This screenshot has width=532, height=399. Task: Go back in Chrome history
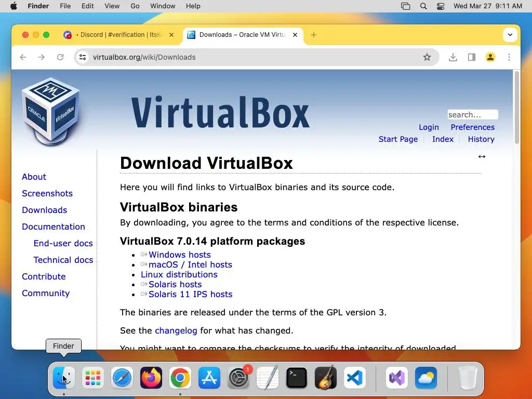[x=23, y=57]
